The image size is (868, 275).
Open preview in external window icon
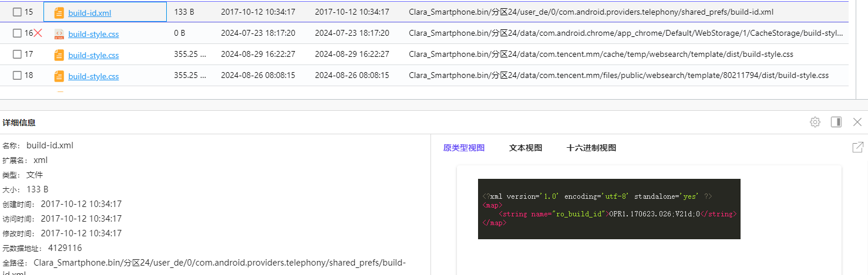(857, 147)
